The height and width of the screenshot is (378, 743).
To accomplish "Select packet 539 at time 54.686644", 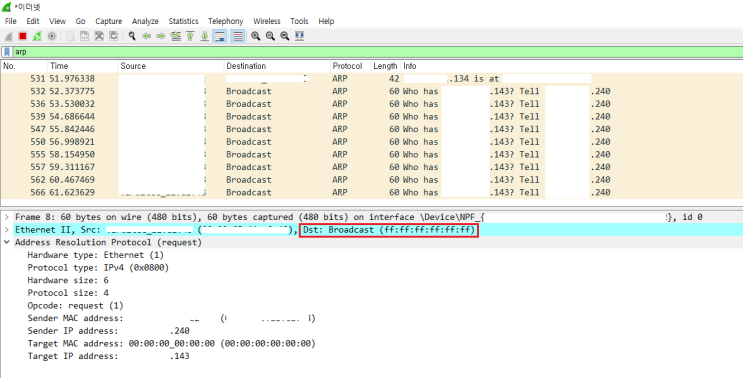I will 372,117.
